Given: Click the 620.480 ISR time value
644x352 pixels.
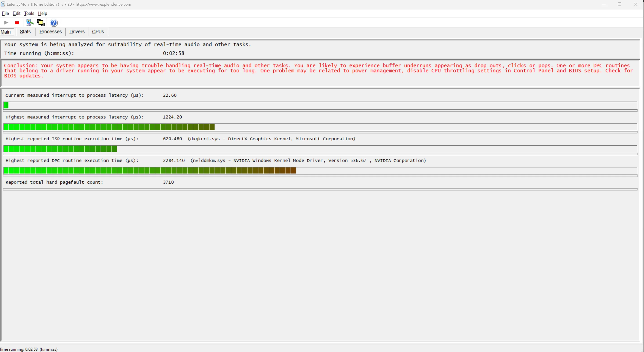Looking at the screenshot, I should pos(172,139).
